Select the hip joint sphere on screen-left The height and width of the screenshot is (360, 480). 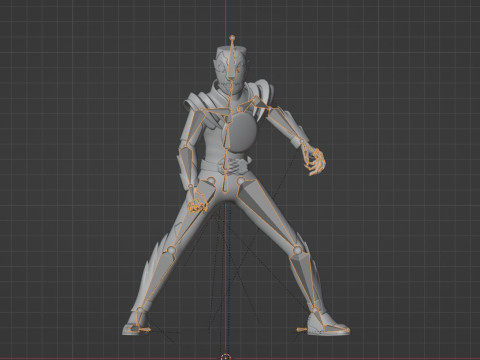pyautogui.click(x=211, y=181)
